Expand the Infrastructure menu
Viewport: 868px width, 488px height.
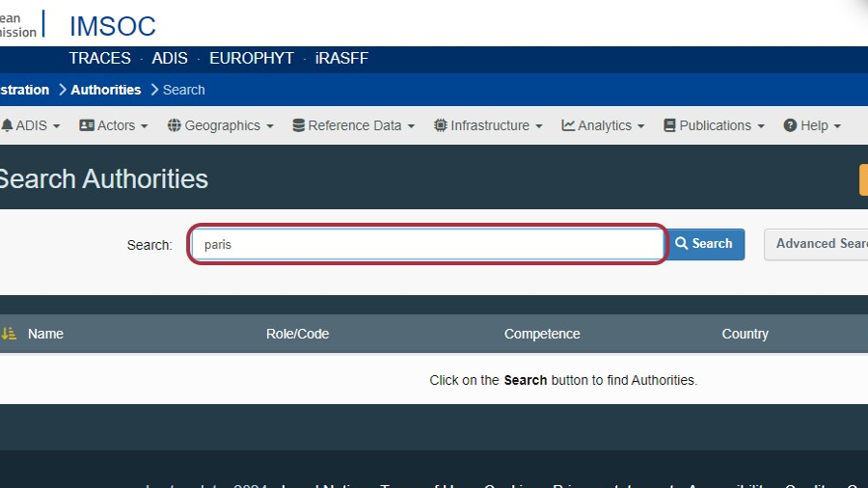click(488, 125)
